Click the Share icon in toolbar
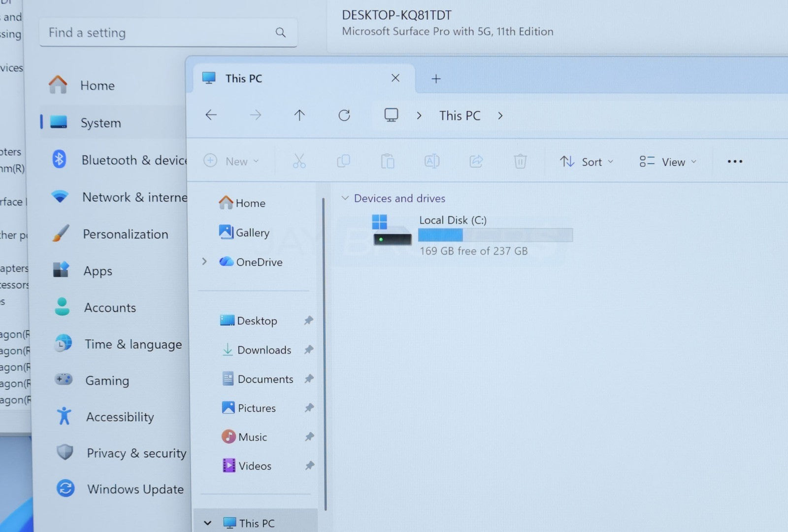The height and width of the screenshot is (532, 788). click(476, 161)
